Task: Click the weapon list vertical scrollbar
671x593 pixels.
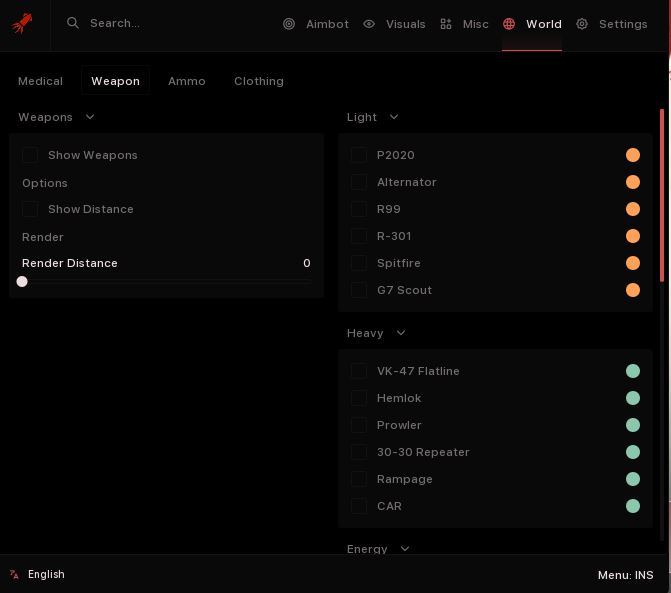Action: pos(662,196)
